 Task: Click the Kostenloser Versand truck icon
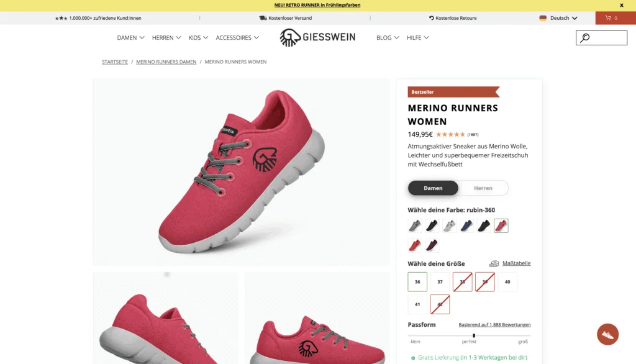(x=263, y=18)
